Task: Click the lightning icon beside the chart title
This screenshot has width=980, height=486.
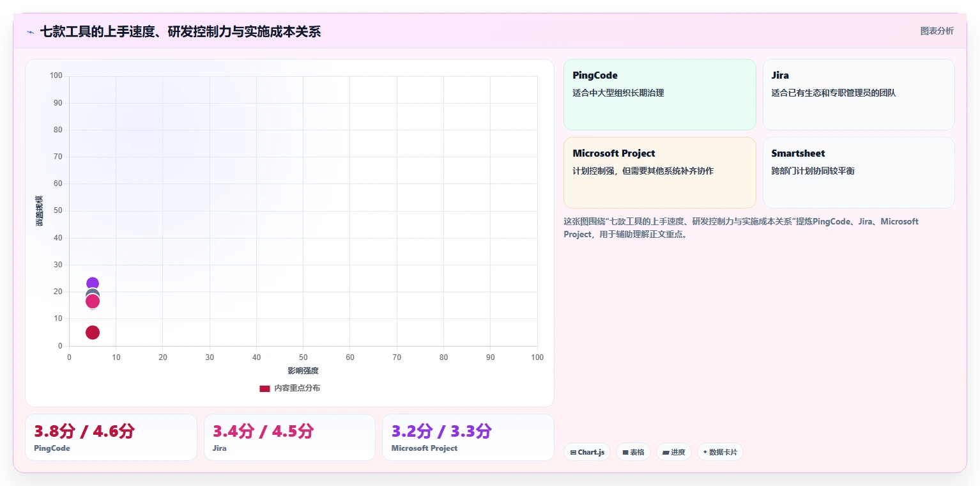Action: 31,32
